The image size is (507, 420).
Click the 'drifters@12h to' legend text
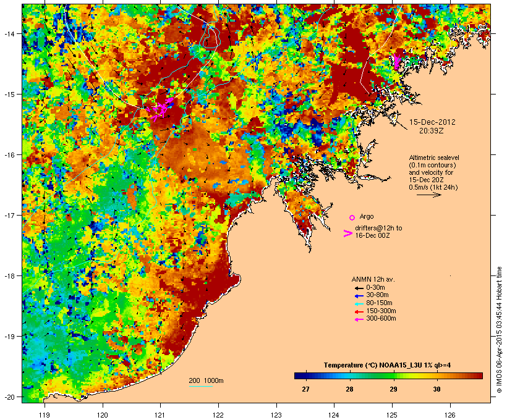[x=378, y=228]
